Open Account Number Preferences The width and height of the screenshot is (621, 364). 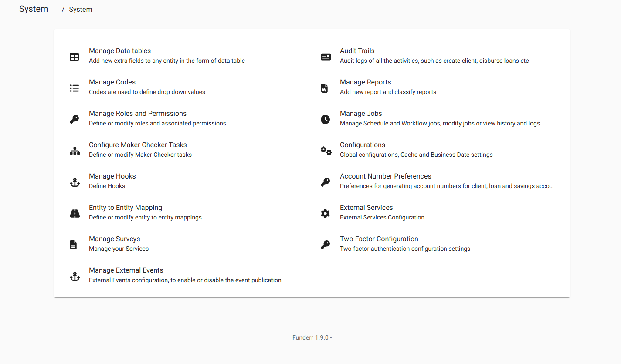385,176
